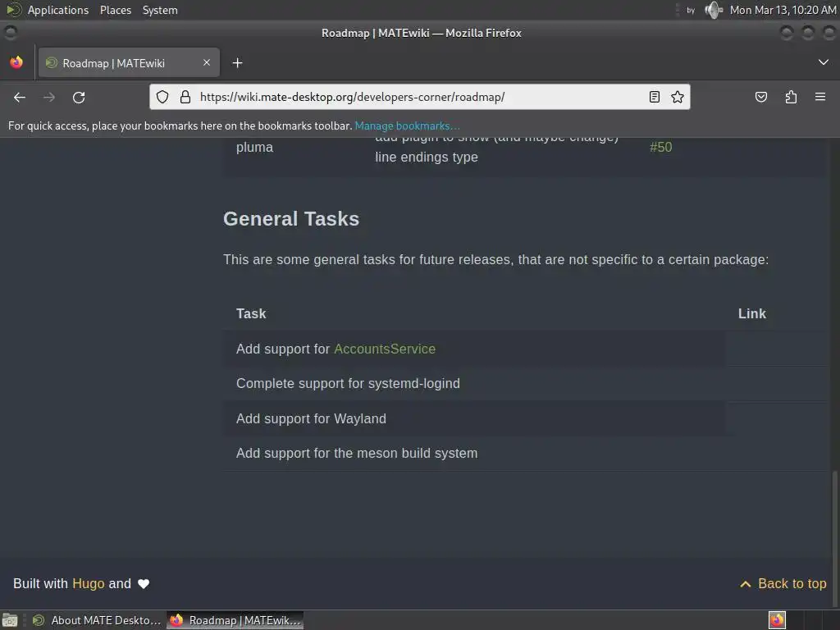The width and height of the screenshot is (840, 630).
Task: Open the Applications menu in the top panel
Action: pos(58,10)
